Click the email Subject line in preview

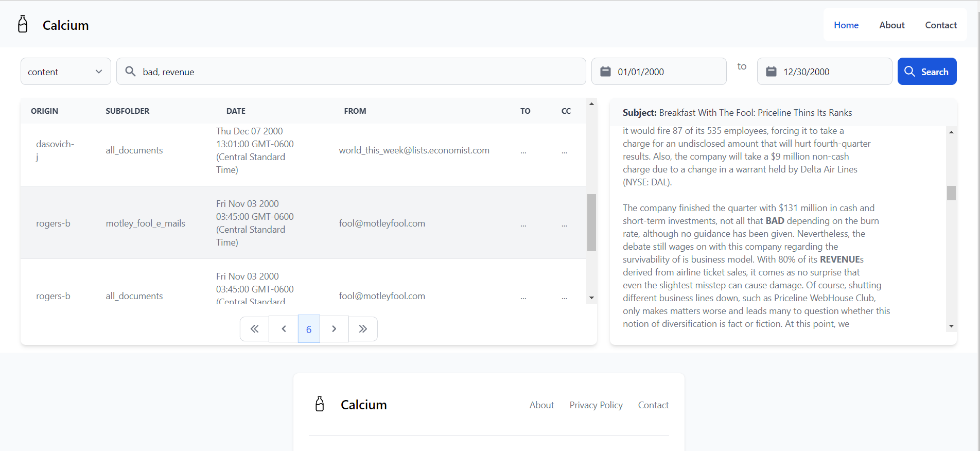[x=737, y=113]
